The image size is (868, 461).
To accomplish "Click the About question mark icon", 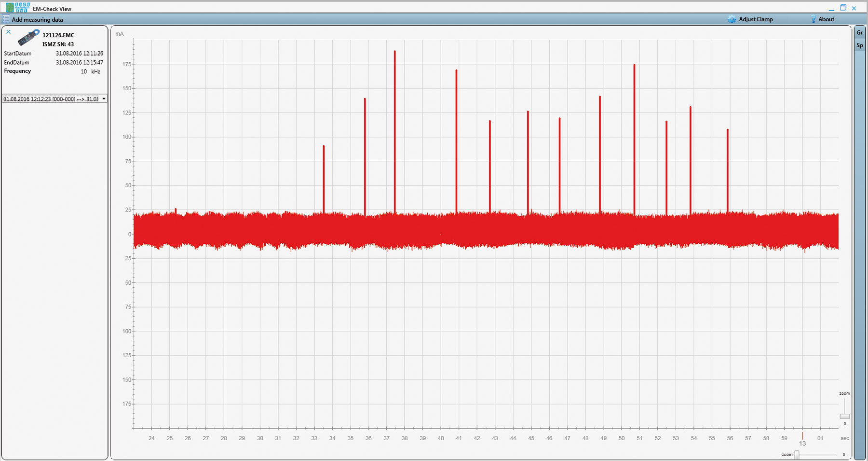I will [813, 19].
